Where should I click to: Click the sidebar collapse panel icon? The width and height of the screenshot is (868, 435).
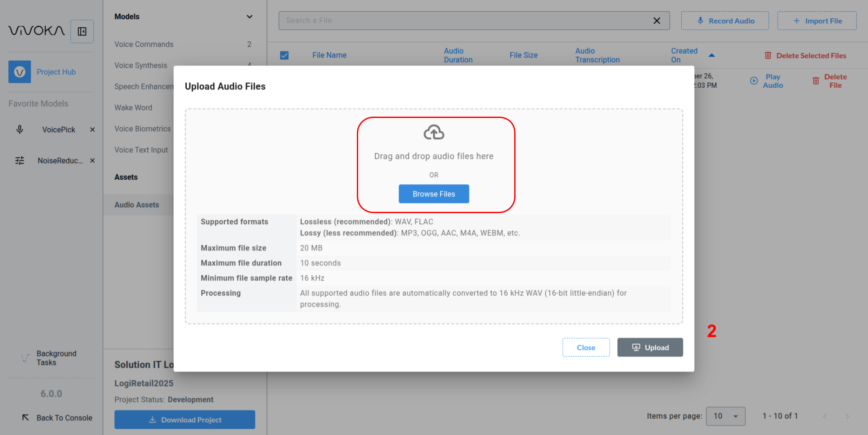pyautogui.click(x=82, y=32)
